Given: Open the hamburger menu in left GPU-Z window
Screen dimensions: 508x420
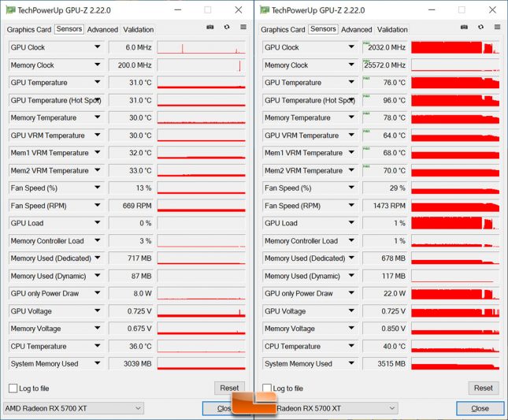Looking at the screenshot, I should coord(243,27).
